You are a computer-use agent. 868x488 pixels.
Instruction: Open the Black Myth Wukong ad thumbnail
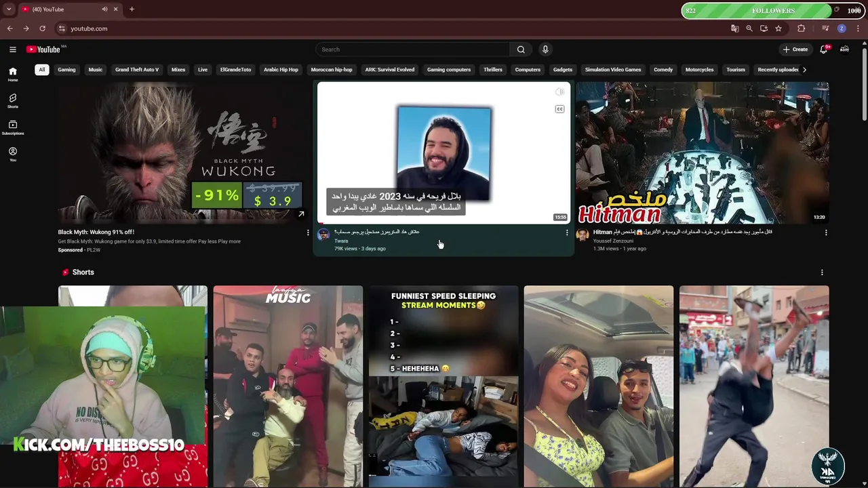183,152
